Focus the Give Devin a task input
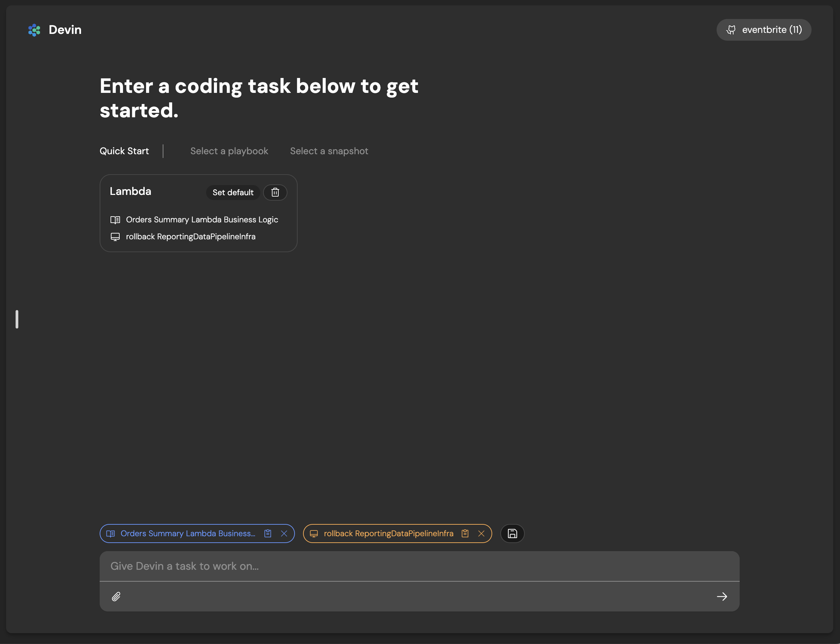Viewport: 840px width, 644px height. (x=419, y=566)
